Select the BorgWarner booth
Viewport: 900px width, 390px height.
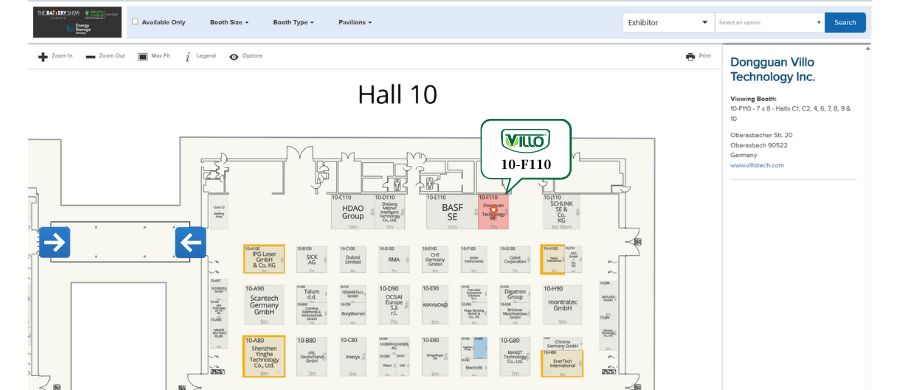coord(352,314)
